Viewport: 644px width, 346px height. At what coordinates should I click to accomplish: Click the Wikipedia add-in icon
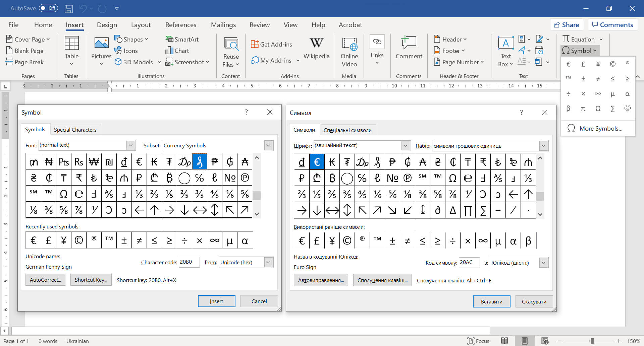point(316,44)
